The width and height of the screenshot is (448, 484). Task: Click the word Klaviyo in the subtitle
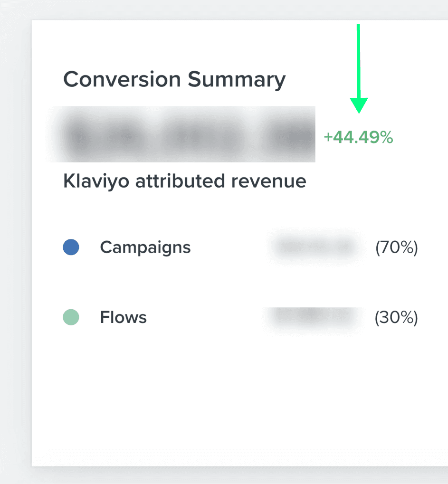click(96, 181)
